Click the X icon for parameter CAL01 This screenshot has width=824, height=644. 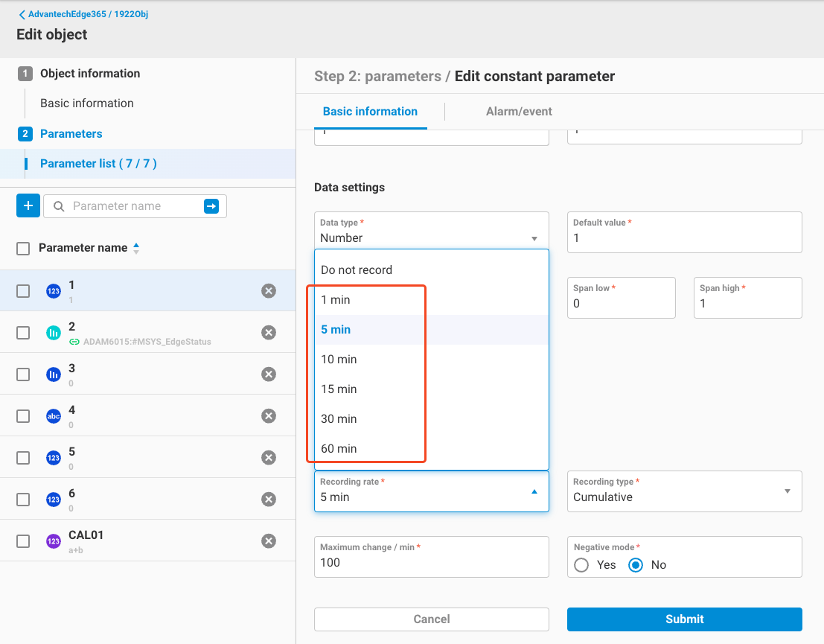(269, 541)
